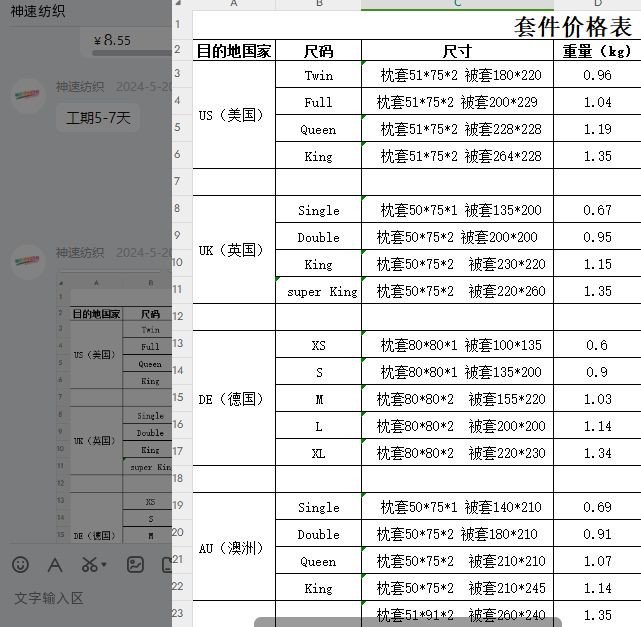Expand the dropdown arrow next to scissors
Screen dimensions: 641x627
pos(104,565)
